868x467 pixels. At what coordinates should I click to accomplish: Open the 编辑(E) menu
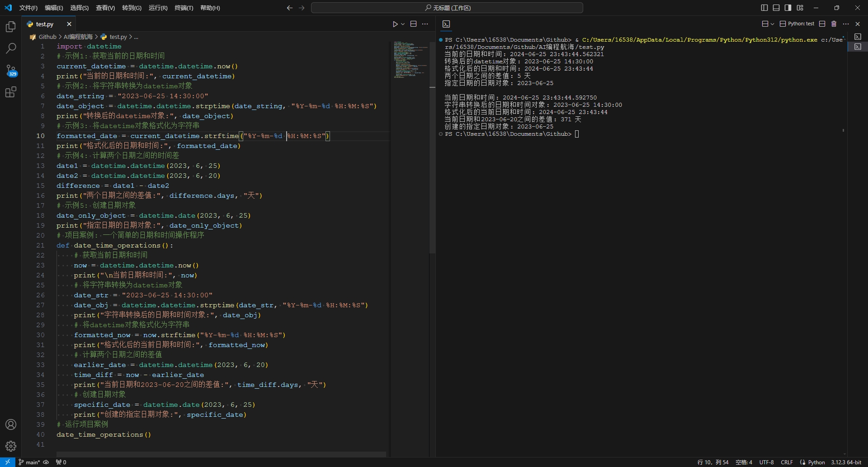54,8
